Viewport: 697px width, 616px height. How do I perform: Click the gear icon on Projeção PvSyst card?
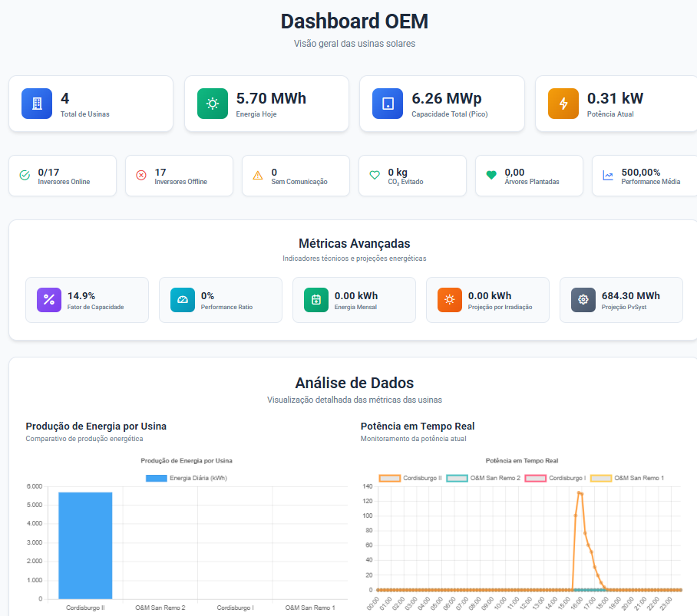tap(583, 299)
